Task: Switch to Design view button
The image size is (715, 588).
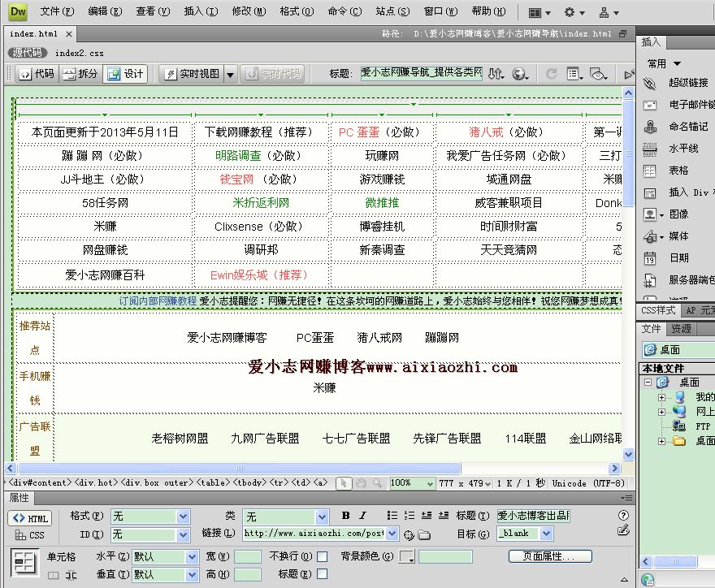Action: 125,74
